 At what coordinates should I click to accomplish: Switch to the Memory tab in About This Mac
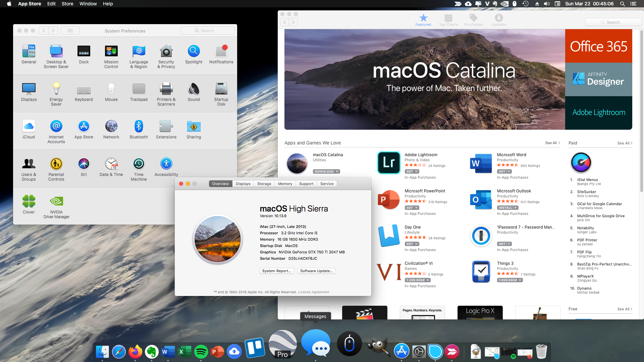(285, 183)
